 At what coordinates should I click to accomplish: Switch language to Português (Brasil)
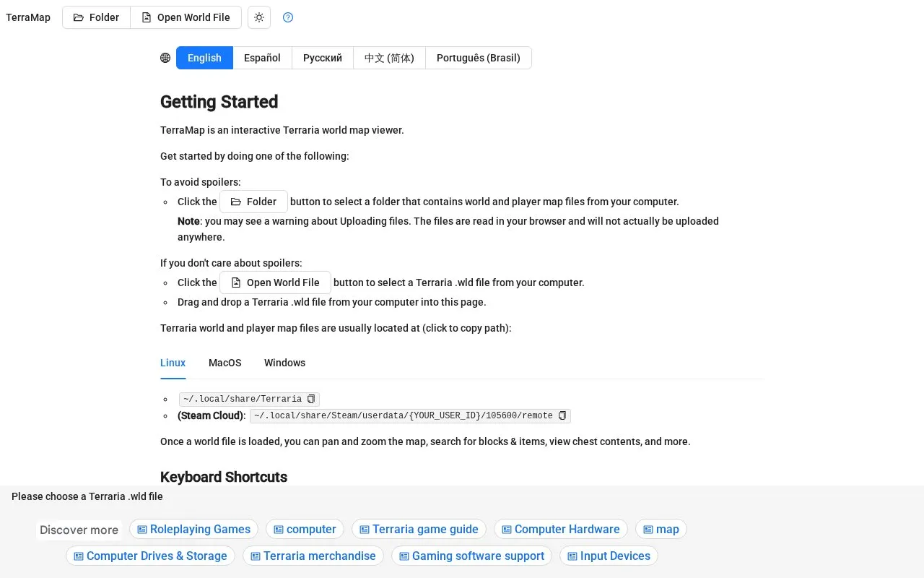[479, 58]
